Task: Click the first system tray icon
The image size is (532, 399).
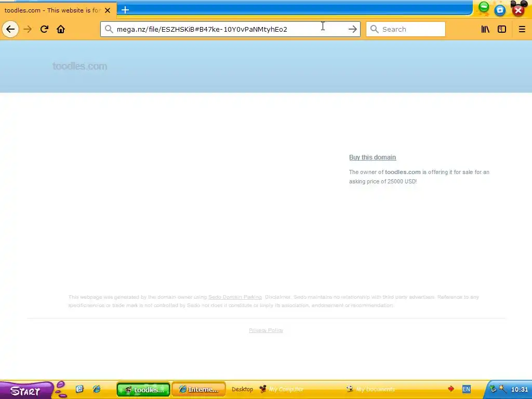Action: [x=494, y=389]
